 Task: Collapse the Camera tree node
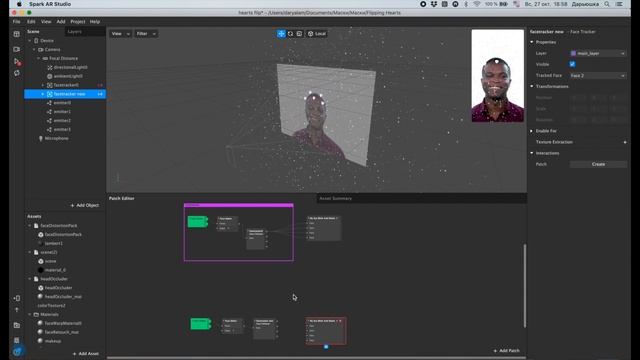click(x=34, y=50)
